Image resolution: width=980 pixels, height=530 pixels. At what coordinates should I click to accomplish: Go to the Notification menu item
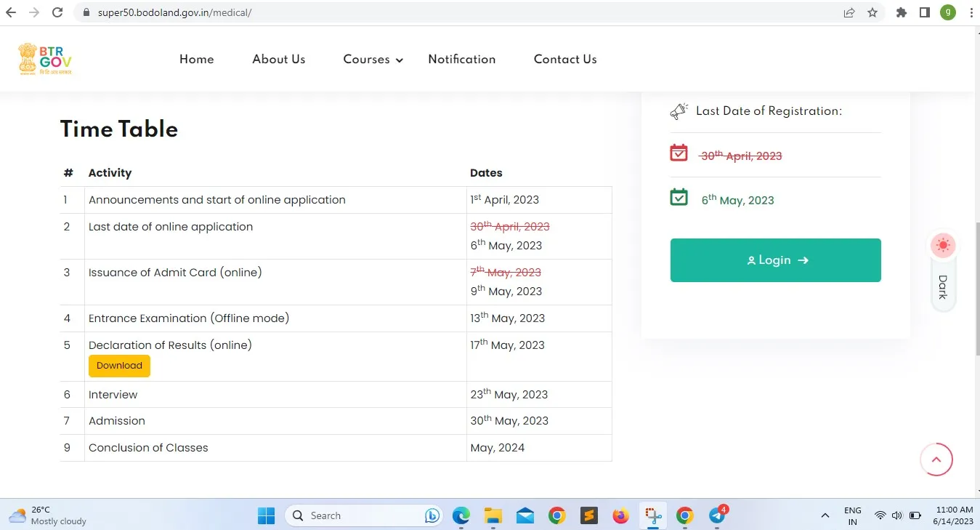[461, 60]
